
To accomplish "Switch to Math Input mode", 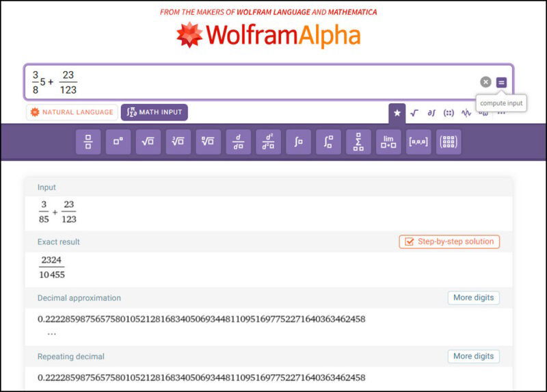I will (155, 112).
